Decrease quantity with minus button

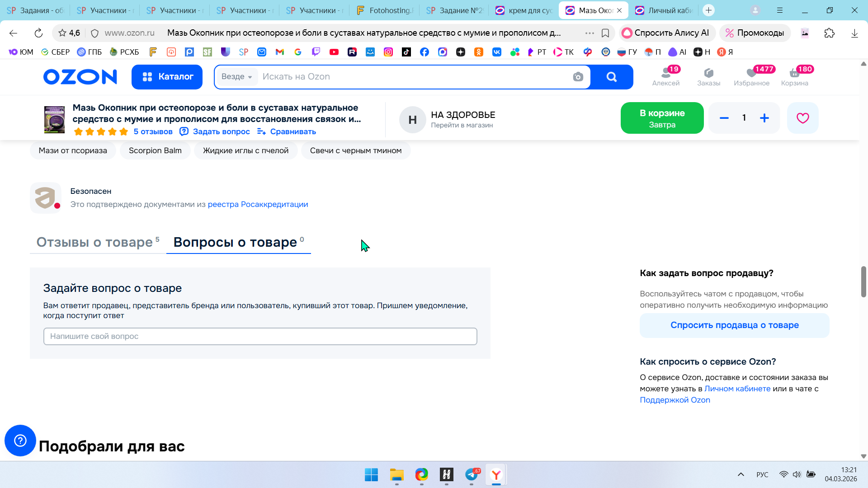[724, 118]
